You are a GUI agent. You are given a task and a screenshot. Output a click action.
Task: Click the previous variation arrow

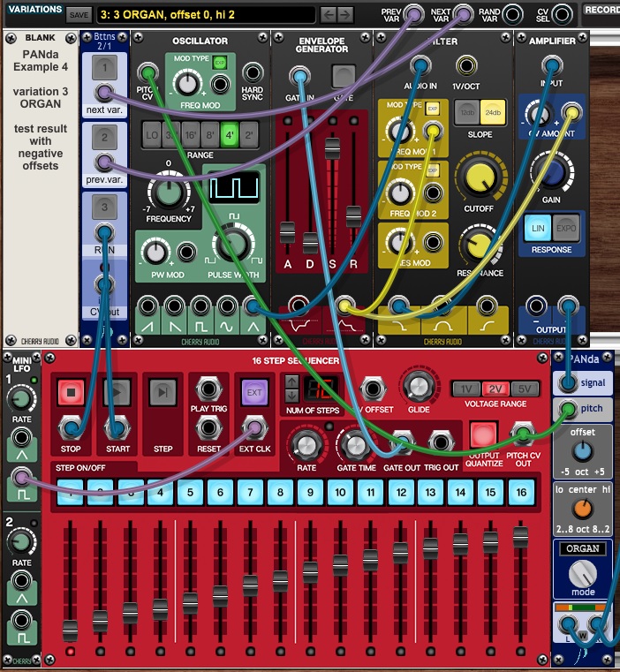[329, 14]
